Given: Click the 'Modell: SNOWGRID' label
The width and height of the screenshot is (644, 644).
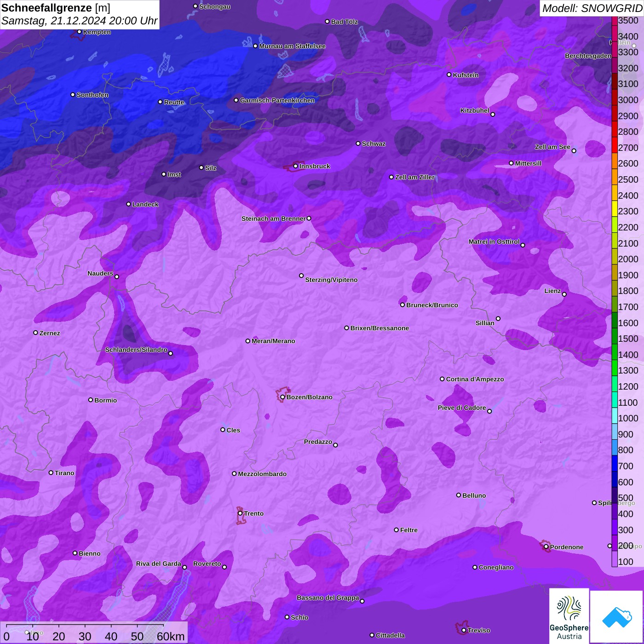Looking at the screenshot, I should click(x=592, y=8).
